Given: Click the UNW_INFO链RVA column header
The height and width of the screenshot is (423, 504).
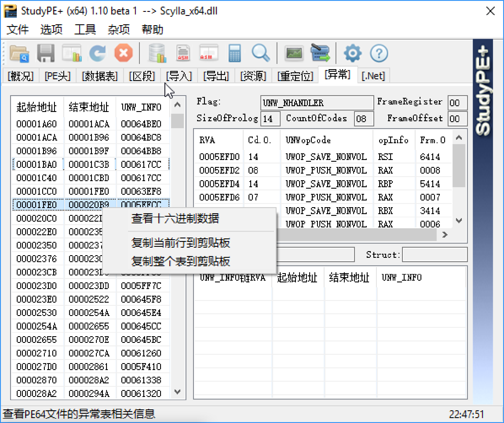Looking at the screenshot, I should pyautogui.click(x=233, y=278).
